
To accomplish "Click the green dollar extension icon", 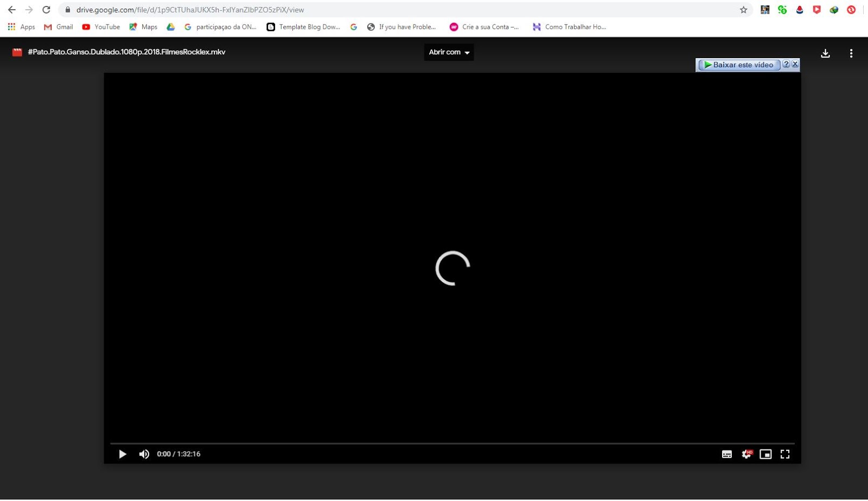I will [782, 10].
